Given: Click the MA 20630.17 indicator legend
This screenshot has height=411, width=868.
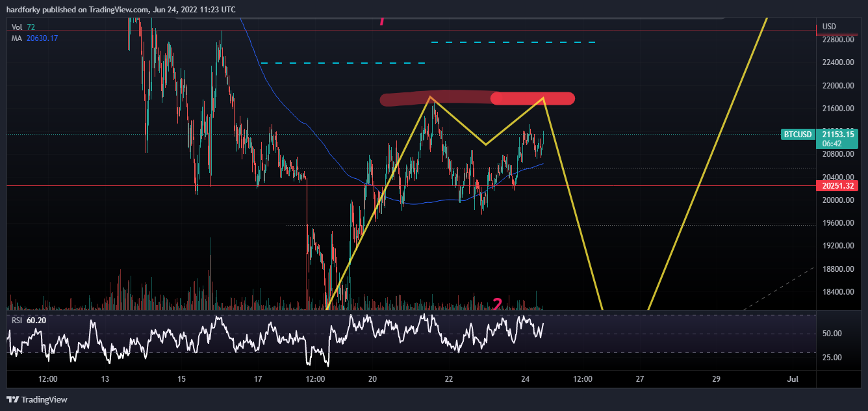Looking at the screenshot, I should 34,38.
